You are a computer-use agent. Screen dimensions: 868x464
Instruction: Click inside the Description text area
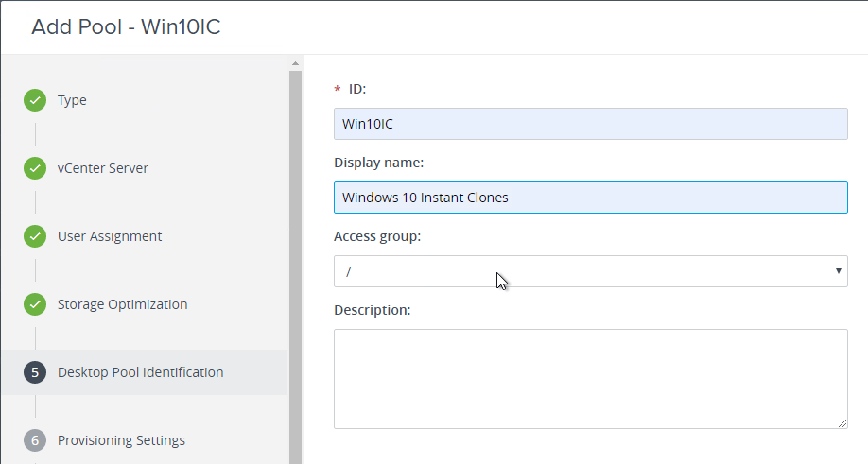pyautogui.click(x=591, y=379)
